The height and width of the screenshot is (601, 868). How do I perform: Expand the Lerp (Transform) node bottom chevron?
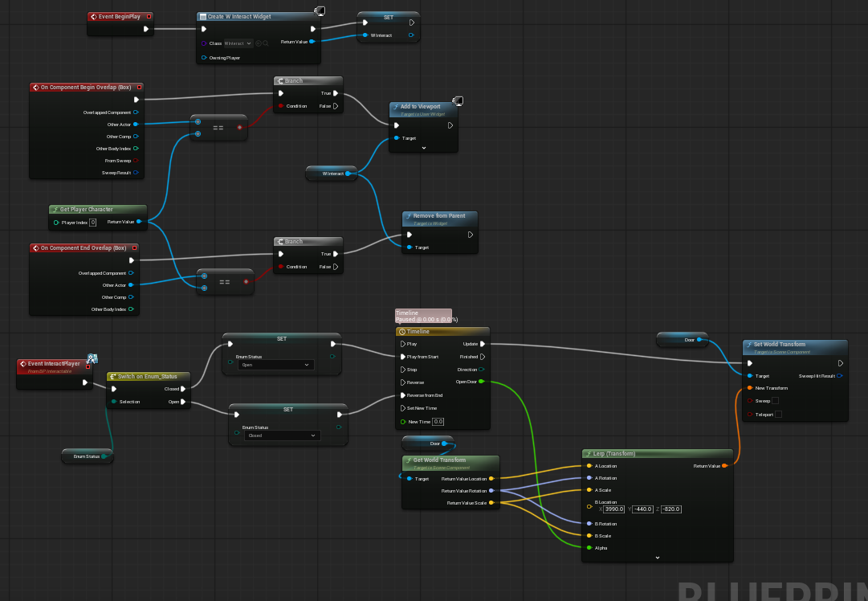658,558
